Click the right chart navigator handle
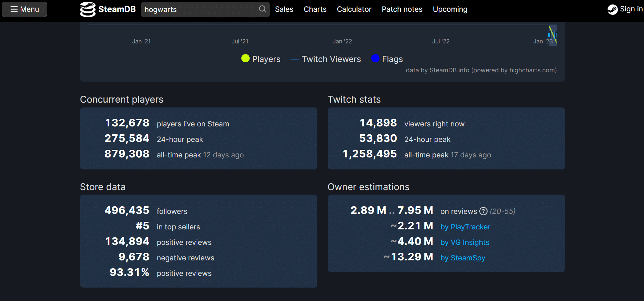Image resolution: width=644 pixels, height=301 pixels. click(x=556, y=35)
